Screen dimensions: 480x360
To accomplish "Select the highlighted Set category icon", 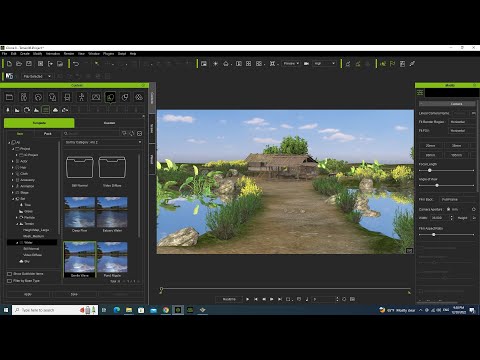I will (110, 97).
